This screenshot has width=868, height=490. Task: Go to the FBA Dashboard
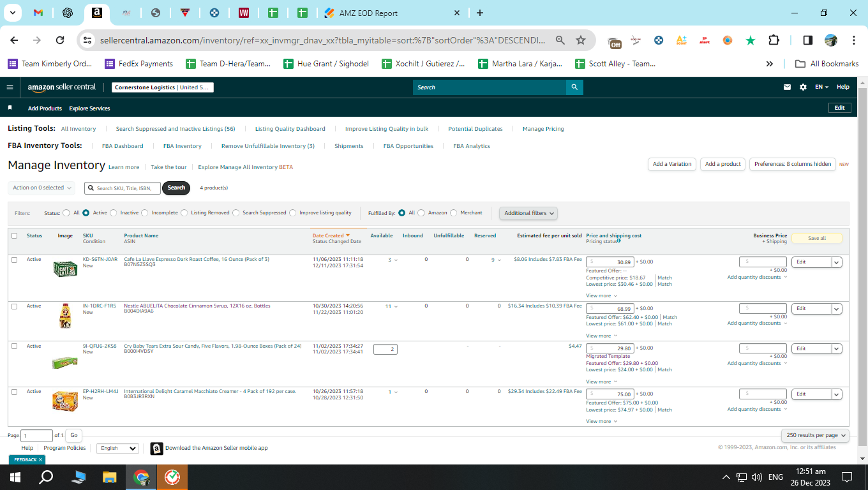point(123,146)
